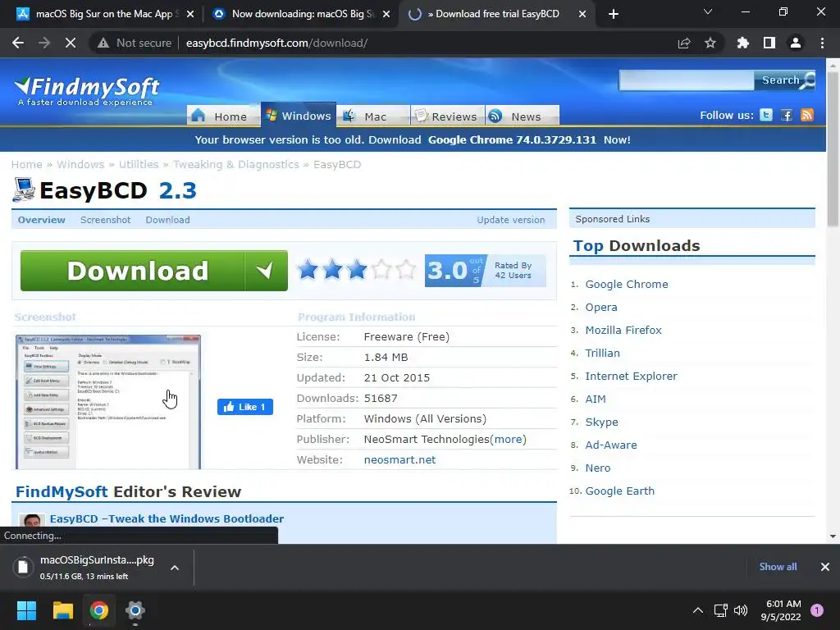Click Utilities in the breadcrumb

pyautogui.click(x=138, y=164)
